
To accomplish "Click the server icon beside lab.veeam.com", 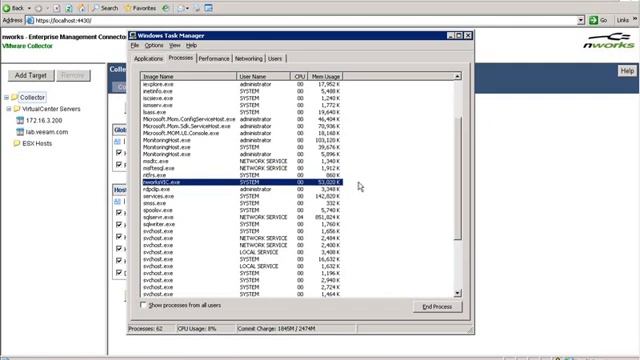I will (20, 132).
